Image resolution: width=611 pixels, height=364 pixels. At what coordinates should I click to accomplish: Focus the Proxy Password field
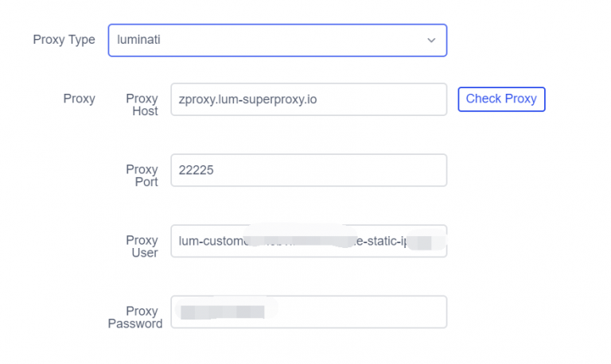click(x=309, y=312)
